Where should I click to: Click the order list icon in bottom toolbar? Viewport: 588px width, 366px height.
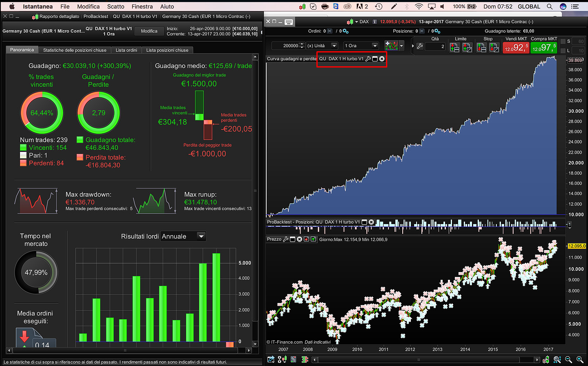293,359
